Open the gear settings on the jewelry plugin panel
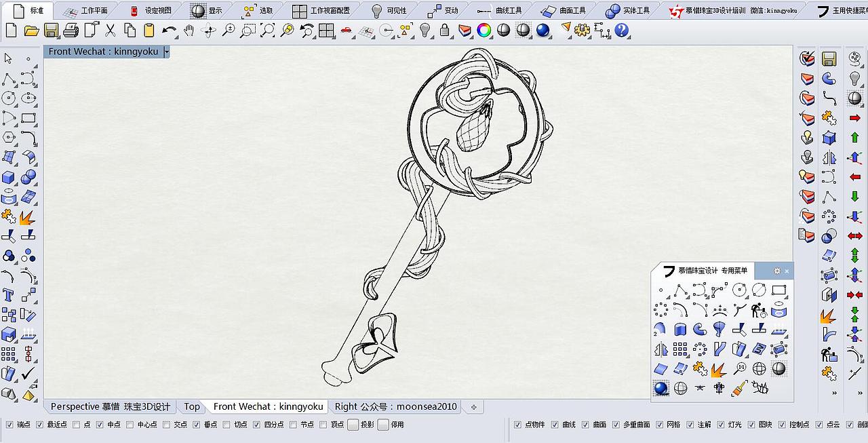Viewport: 868px width, 443px height. click(x=777, y=271)
